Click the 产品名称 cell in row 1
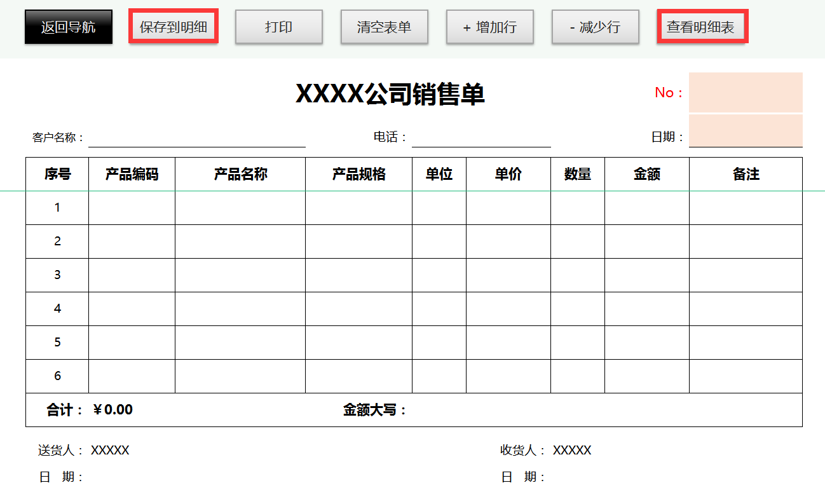Viewport: 825px width, 504px height. tap(240, 208)
